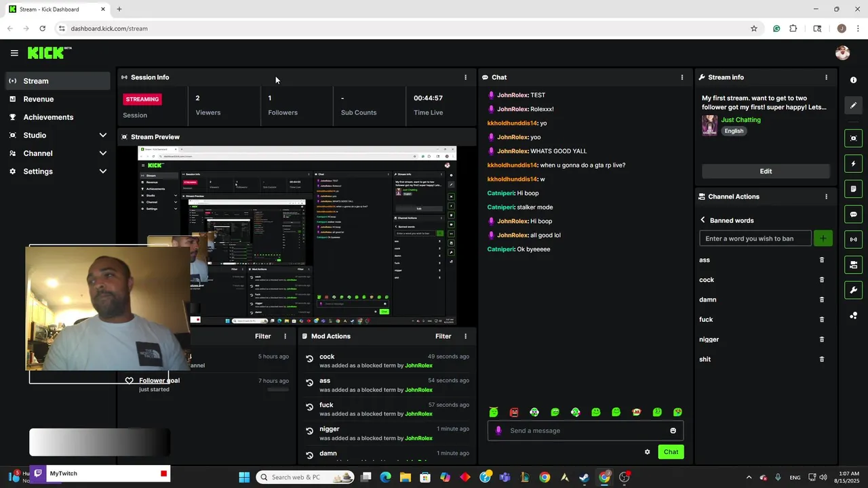The width and height of the screenshot is (868, 488).
Task: Click the chat message input field
Action: coord(585,430)
